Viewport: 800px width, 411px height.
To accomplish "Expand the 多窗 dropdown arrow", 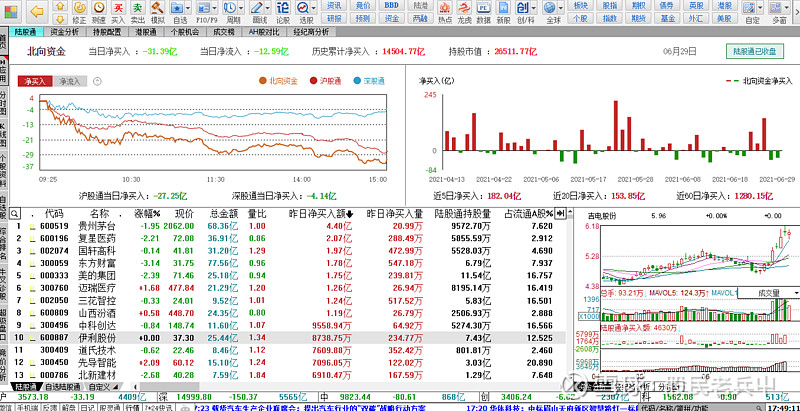I will [x=788, y=8].
